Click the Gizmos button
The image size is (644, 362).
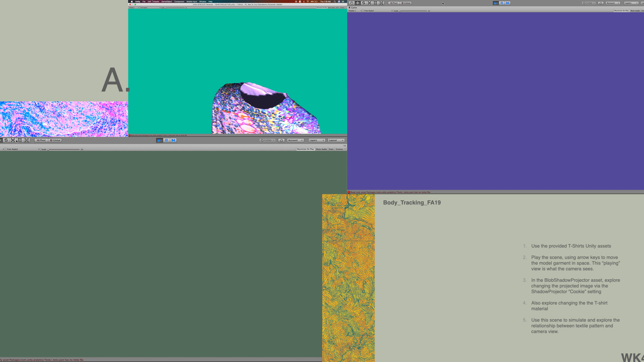coord(340,149)
